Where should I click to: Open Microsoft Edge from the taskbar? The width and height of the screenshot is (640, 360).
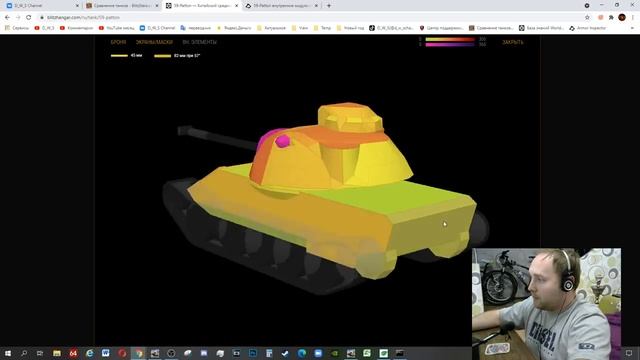pyautogui.click(x=302, y=353)
